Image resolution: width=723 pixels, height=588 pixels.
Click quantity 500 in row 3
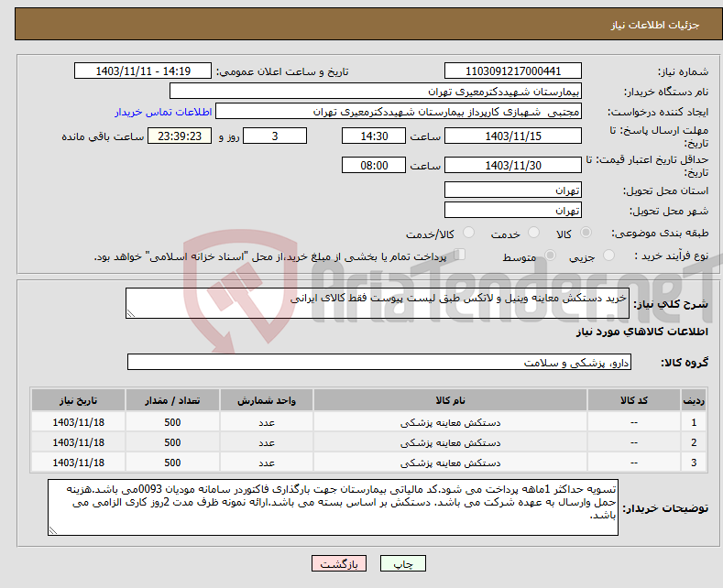pyautogui.click(x=172, y=463)
